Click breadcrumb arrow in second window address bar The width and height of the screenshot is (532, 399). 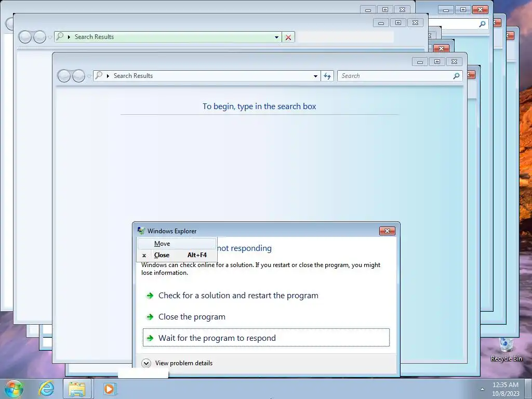[x=69, y=37]
